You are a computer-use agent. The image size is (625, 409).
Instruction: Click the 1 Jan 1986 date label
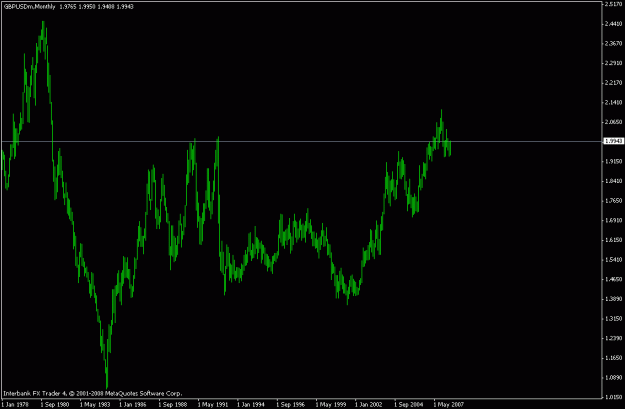(x=133, y=405)
